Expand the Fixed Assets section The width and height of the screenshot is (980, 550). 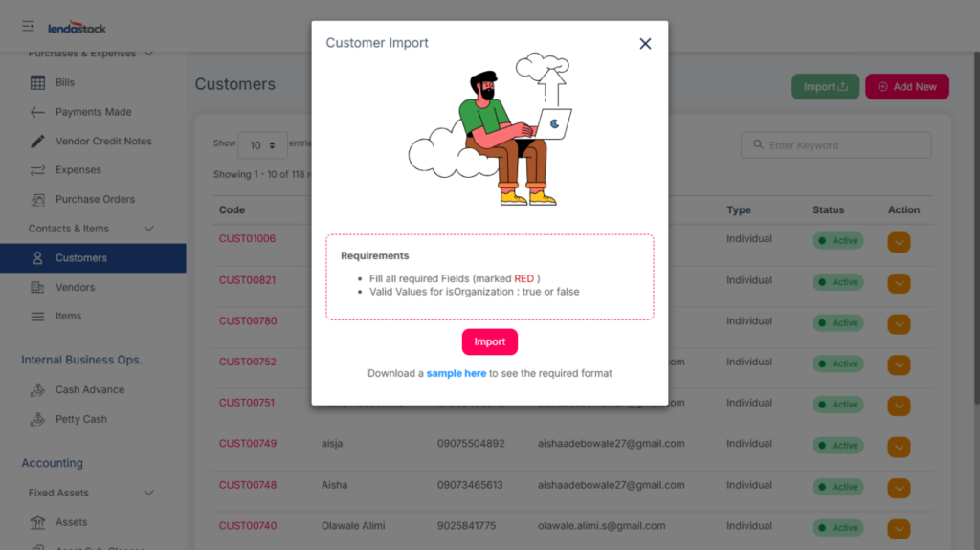click(148, 493)
